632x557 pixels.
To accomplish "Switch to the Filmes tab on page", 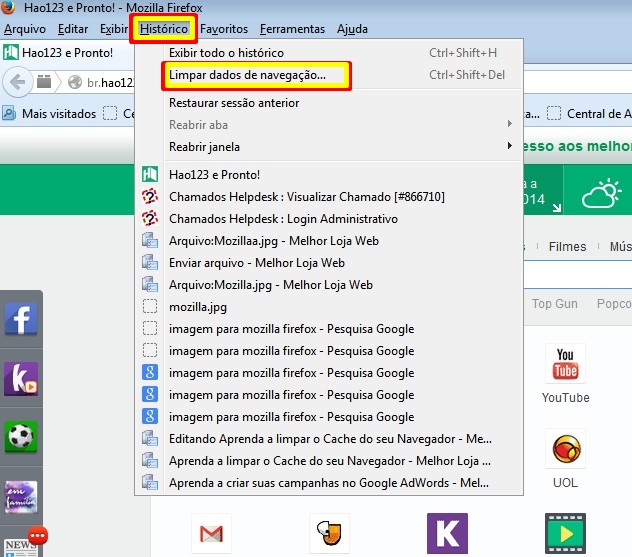I will coord(567,247).
